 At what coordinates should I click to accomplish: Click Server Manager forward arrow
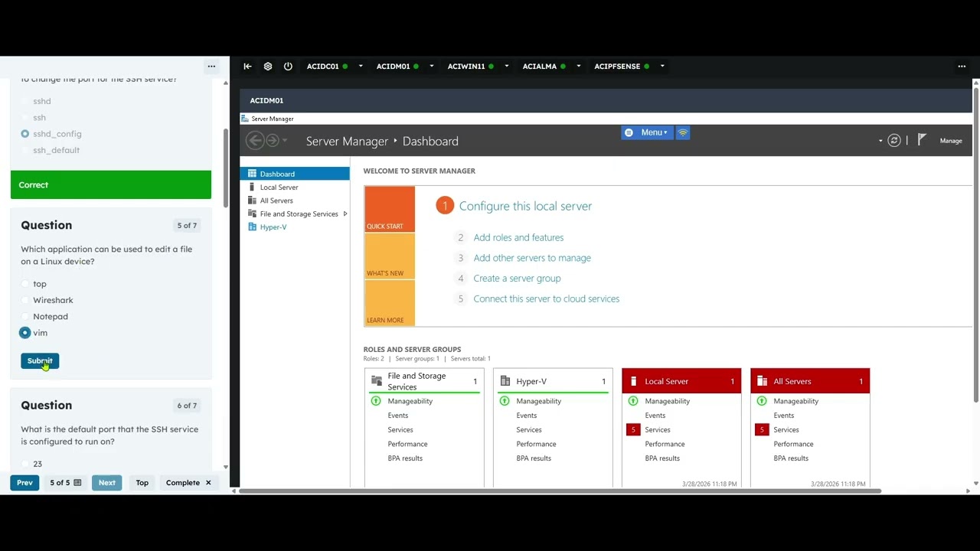[272, 140]
